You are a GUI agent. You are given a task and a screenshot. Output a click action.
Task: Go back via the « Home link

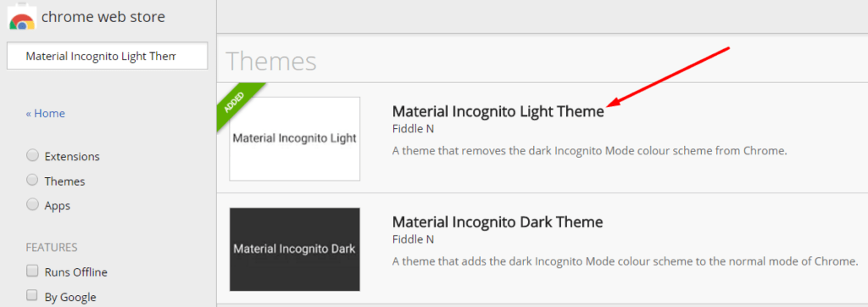click(x=46, y=114)
